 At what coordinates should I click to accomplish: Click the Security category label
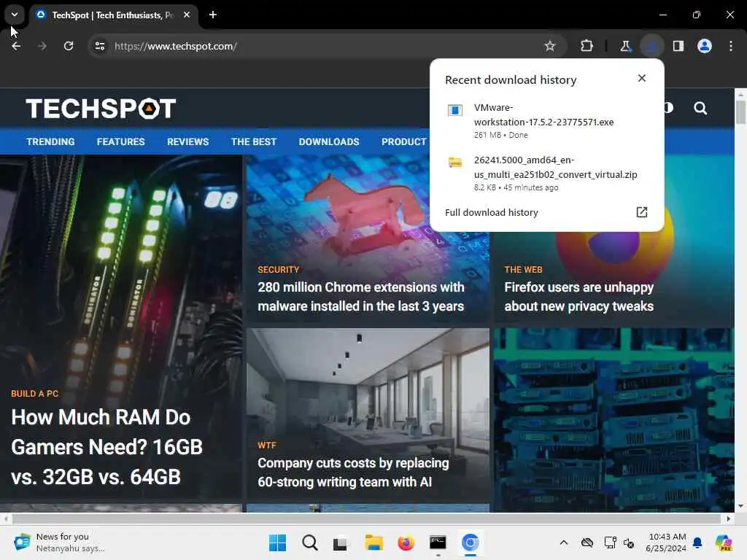point(278,270)
